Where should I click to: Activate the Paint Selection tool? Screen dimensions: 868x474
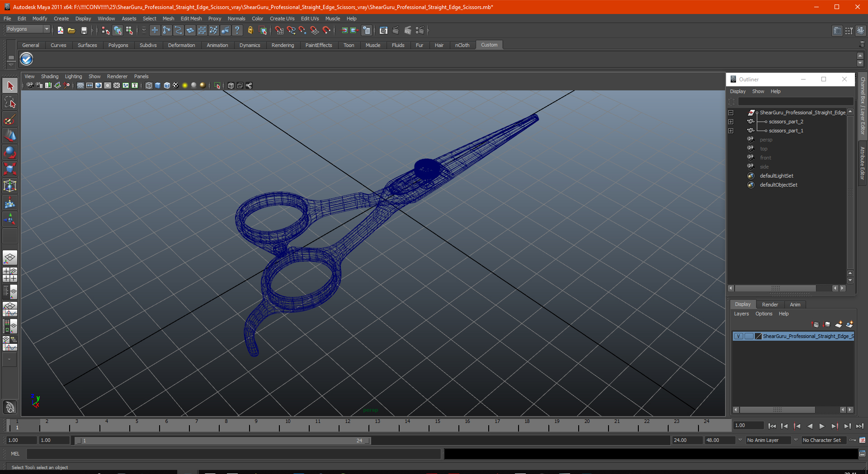pos(10,119)
